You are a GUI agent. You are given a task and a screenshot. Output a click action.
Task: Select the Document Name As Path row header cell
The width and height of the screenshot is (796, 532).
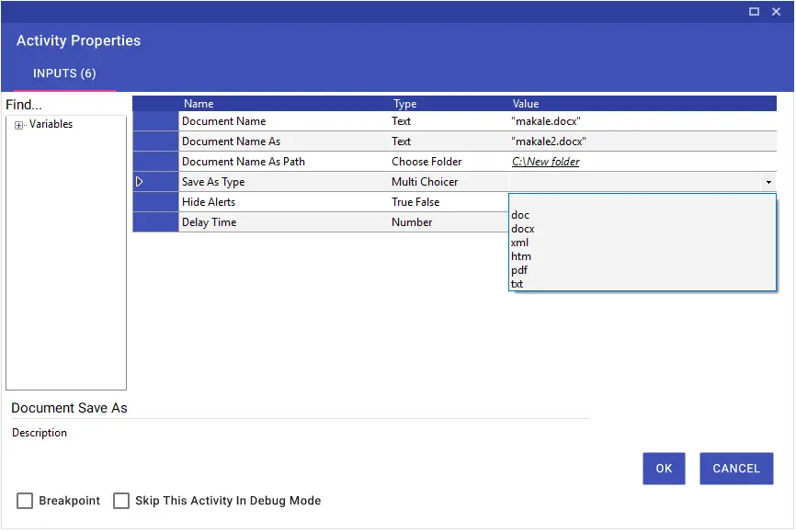tap(156, 162)
